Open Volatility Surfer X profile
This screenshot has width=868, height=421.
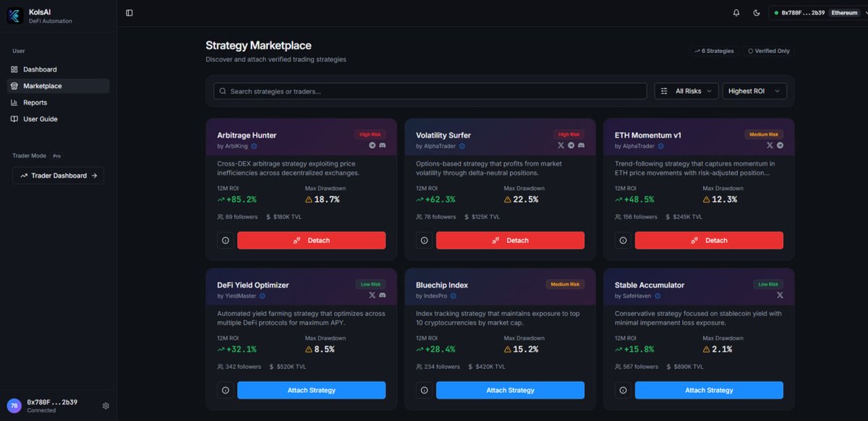click(561, 145)
